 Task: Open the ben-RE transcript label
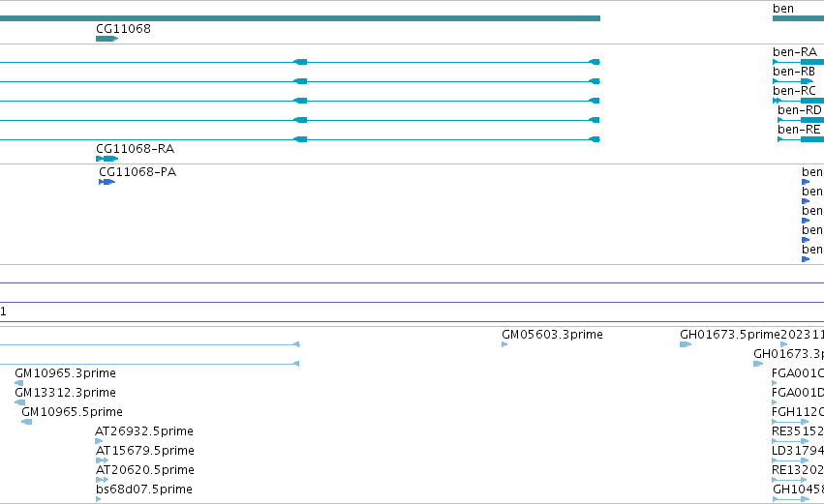tap(799, 130)
